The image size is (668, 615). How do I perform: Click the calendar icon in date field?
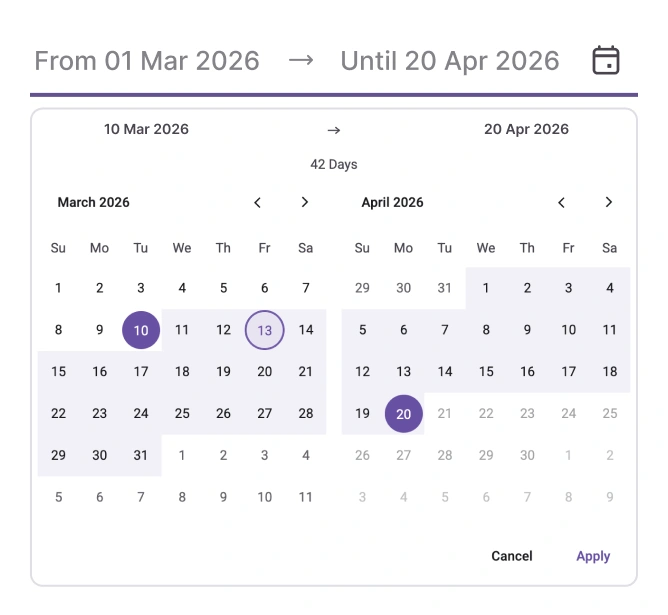(606, 60)
